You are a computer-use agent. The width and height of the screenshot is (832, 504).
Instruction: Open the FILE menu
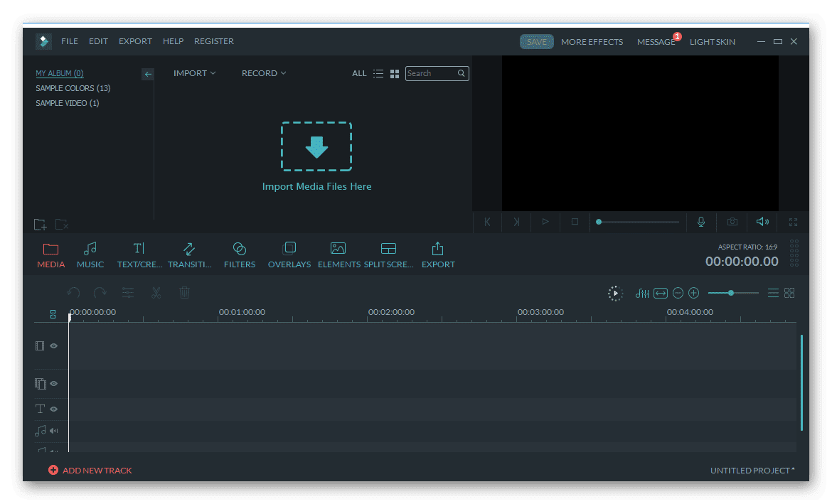point(69,41)
